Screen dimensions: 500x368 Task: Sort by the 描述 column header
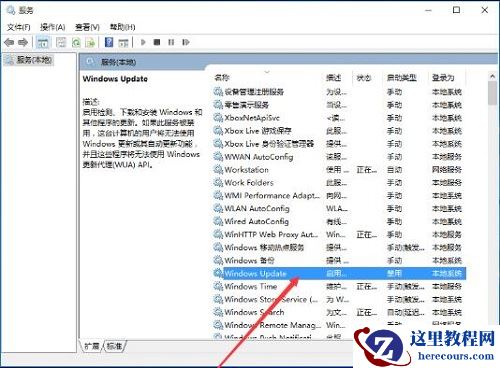point(333,78)
